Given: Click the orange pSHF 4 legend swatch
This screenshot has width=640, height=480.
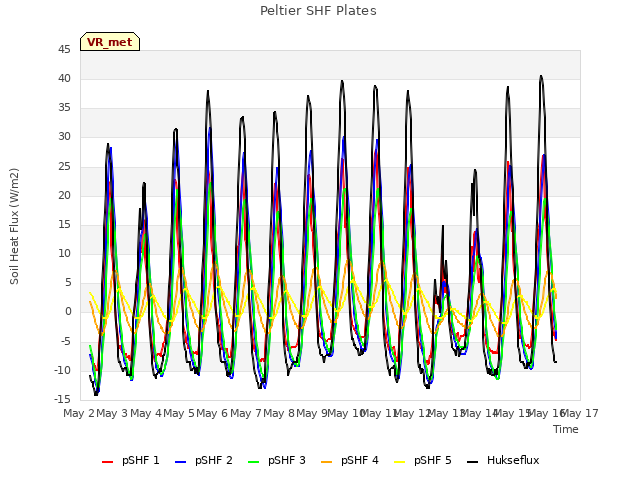Looking at the screenshot, I should pos(327,462).
